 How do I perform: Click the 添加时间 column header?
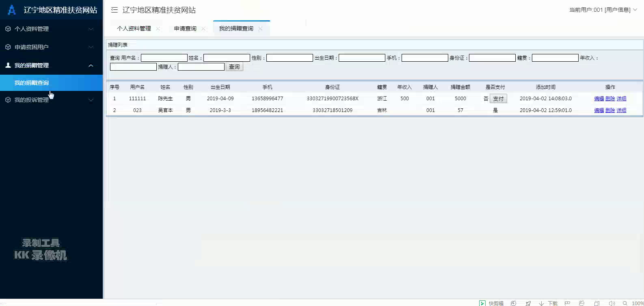coord(545,87)
